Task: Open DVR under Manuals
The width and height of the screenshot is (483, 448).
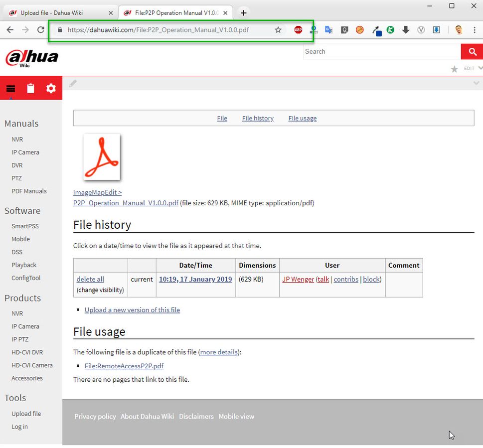Action: point(17,165)
